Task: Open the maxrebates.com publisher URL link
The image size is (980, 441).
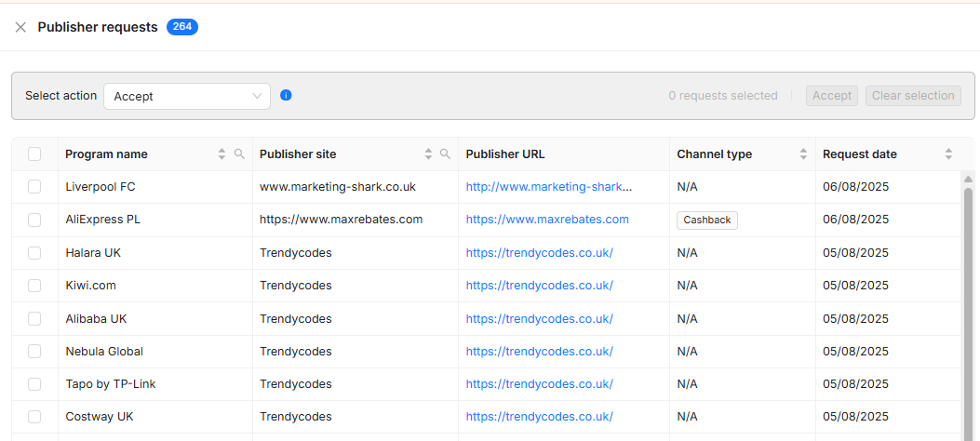Action: click(x=547, y=220)
